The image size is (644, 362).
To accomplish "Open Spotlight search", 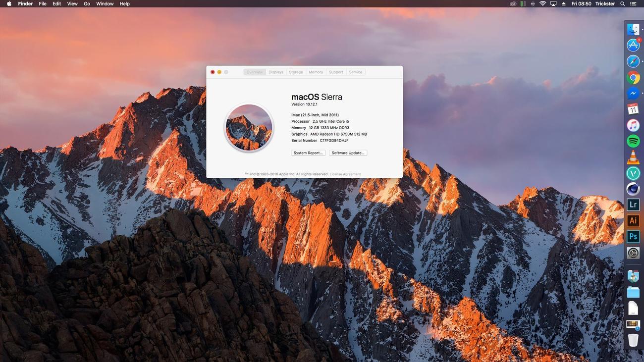I will coord(623,3).
